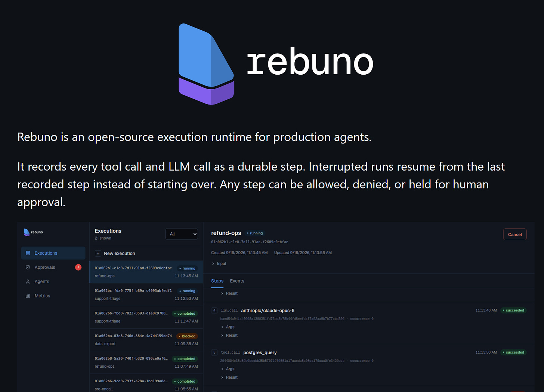Expand Args of the postgres_query step
Screen dimensions: 544x392
point(228,369)
